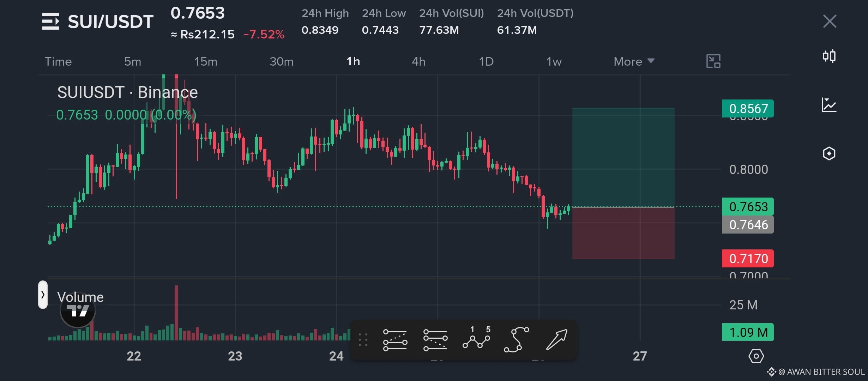The width and height of the screenshot is (868, 381).
Task: Click the 0.8000 price axis label
Action: click(x=749, y=170)
